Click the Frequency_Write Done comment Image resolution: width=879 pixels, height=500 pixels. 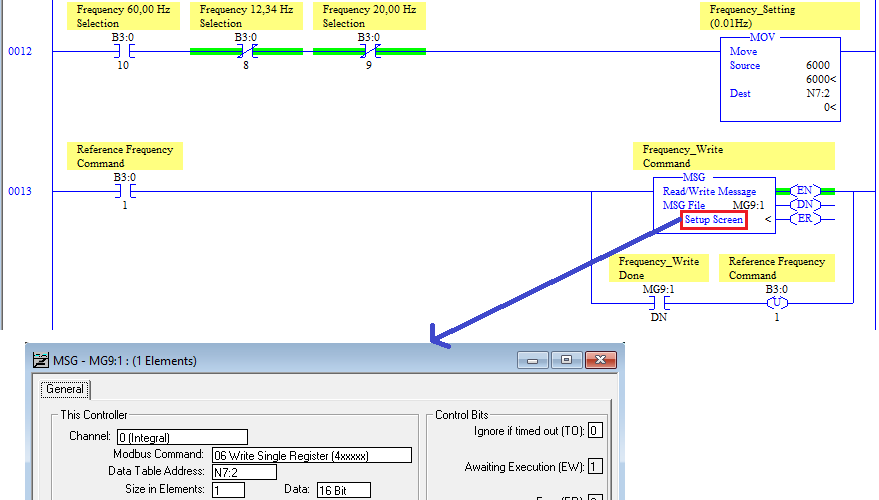click(659, 268)
